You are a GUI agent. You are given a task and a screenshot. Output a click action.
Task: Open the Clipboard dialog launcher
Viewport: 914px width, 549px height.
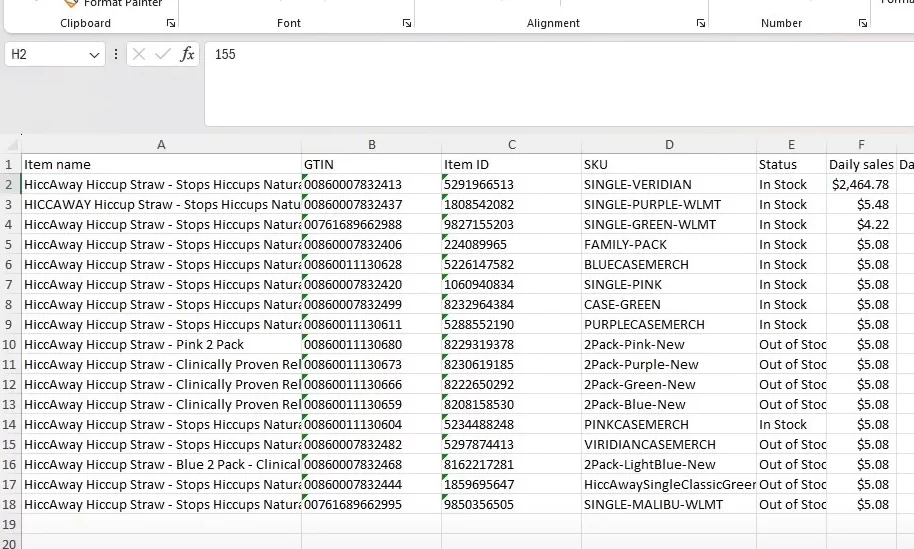point(171,23)
